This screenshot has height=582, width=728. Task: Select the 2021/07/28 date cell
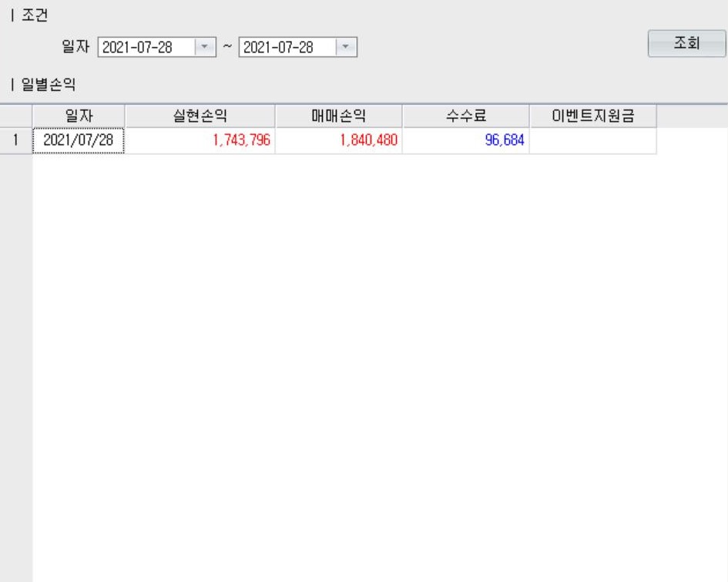click(x=79, y=141)
